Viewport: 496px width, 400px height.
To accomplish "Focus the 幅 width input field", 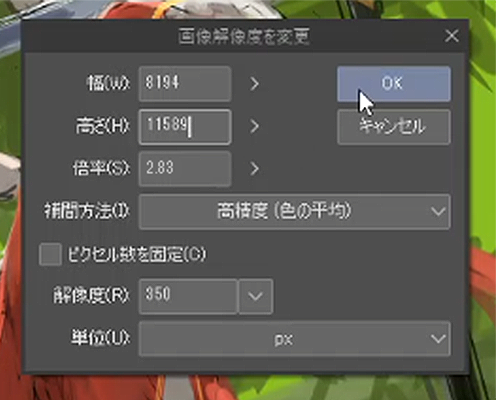I will [x=185, y=84].
